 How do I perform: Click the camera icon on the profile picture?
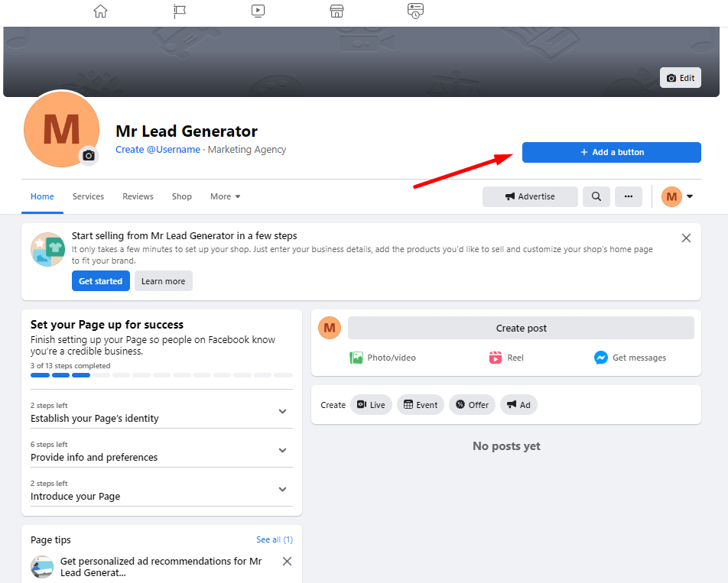coord(88,156)
